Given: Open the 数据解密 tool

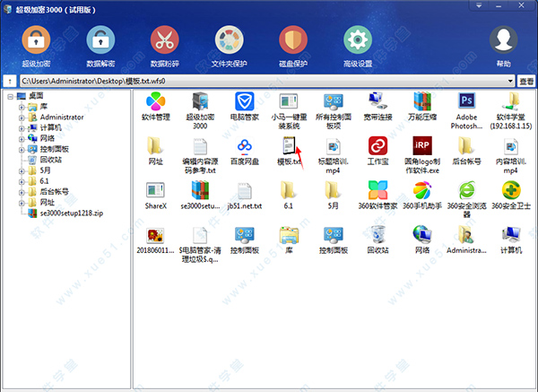Looking at the screenshot, I should tap(99, 41).
